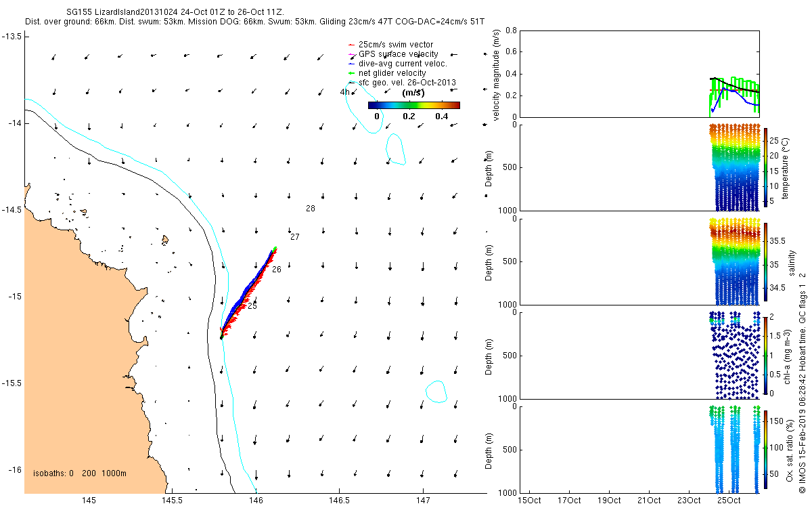
Task: Click the red-blue glider track on the map
Action: tap(248, 293)
